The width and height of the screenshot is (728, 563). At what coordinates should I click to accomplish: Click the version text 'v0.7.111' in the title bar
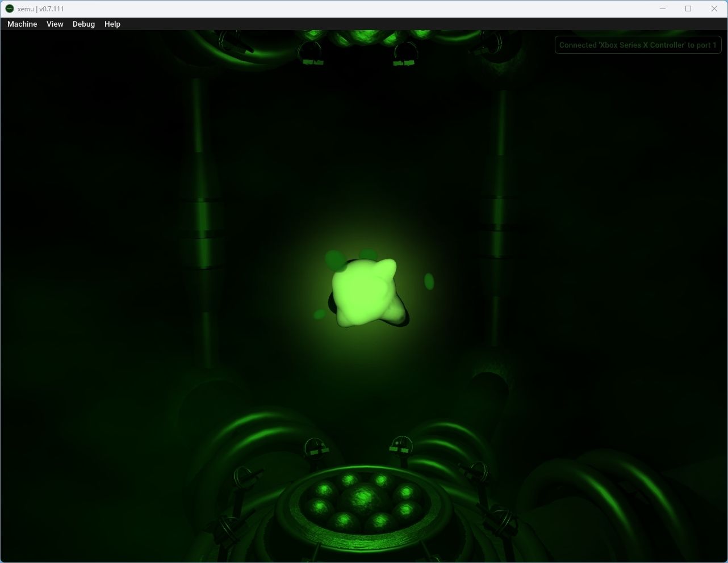(x=51, y=9)
